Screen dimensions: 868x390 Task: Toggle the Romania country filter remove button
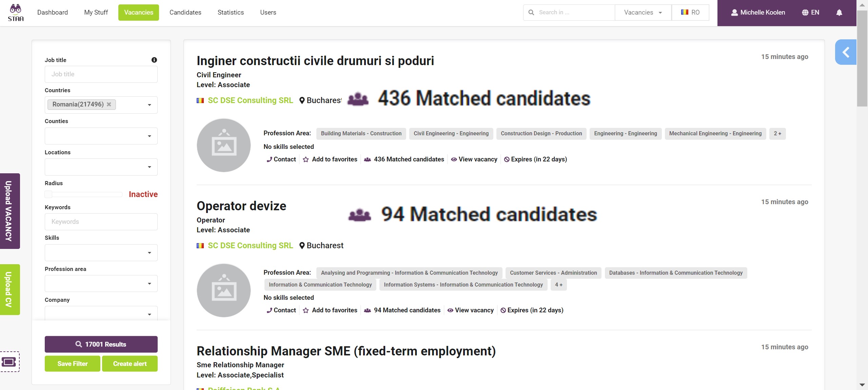click(x=111, y=104)
